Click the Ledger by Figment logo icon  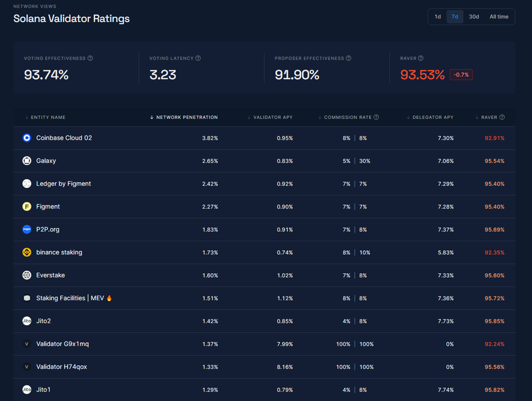pos(27,184)
